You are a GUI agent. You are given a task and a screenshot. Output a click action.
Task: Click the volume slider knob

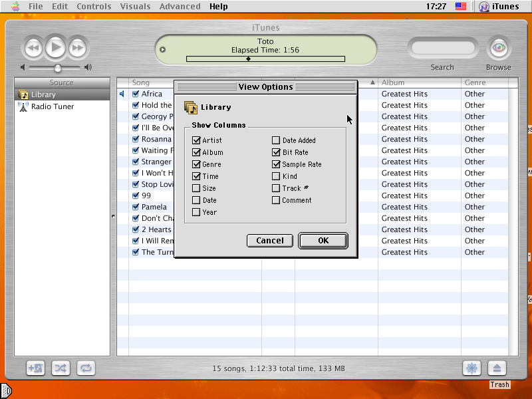pos(58,68)
